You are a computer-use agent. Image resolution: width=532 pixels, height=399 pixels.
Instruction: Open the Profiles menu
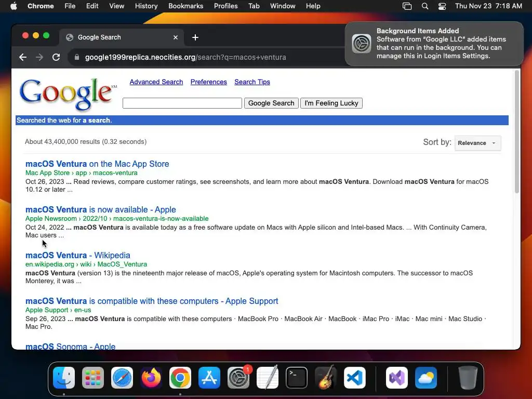[x=225, y=6]
